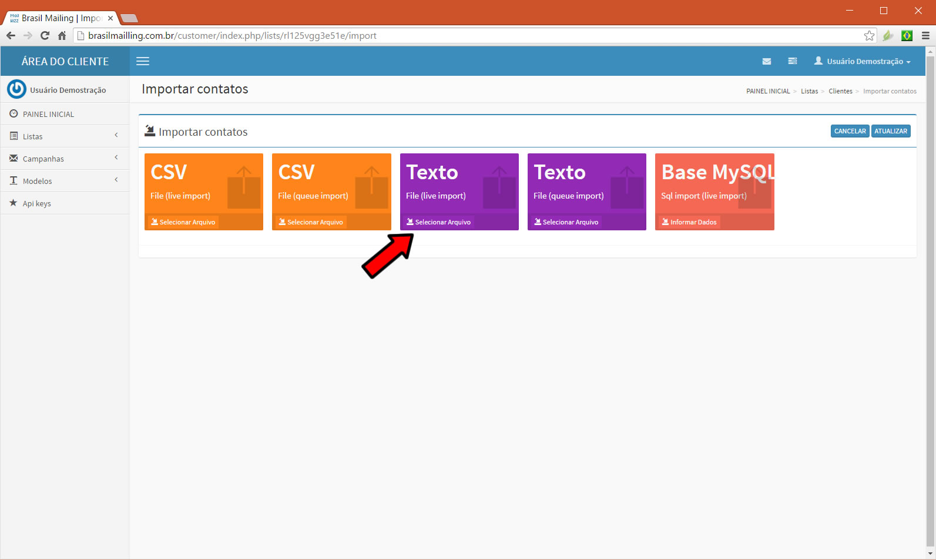Click the upload icon on Base MySQL card
The height and width of the screenshot is (560, 936).
(754, 187)
